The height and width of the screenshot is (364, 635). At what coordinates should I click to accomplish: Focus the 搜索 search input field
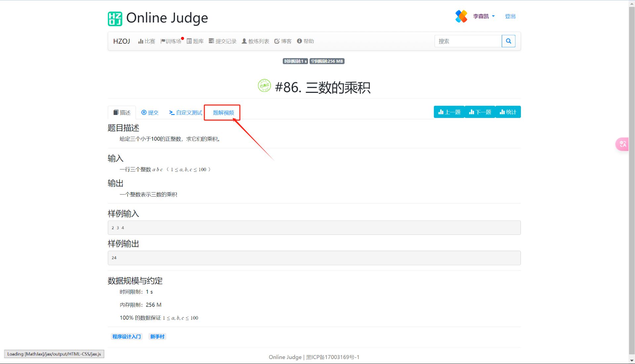[x=468, y=41]
